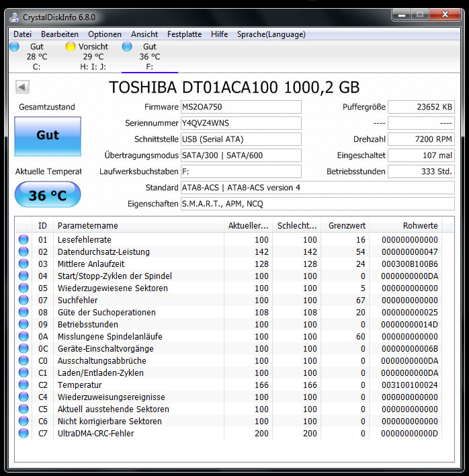This screenshot has height=476, width=469.
Task: Click the Rohwerte column header
Action: [x=406, y=225]
